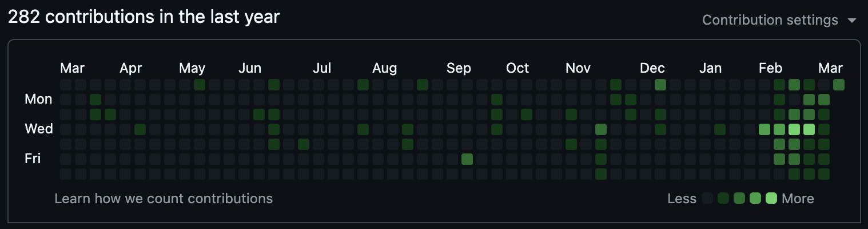Click the middle swatch of the legend
The image size is (868, 229).
coord(739,199)
